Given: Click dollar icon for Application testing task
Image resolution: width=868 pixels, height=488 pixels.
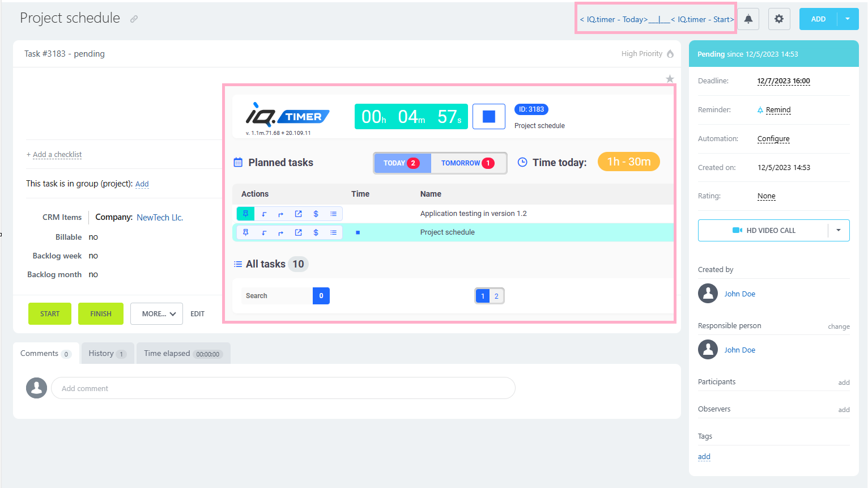Looking at the screenshot, I should (x=316, y=214).
